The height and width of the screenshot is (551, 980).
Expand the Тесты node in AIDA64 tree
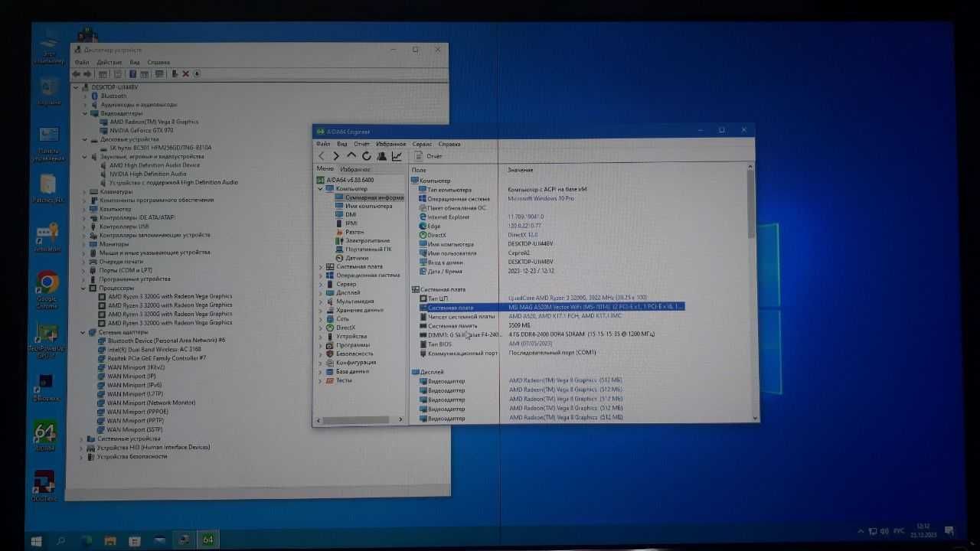[321, 380]
